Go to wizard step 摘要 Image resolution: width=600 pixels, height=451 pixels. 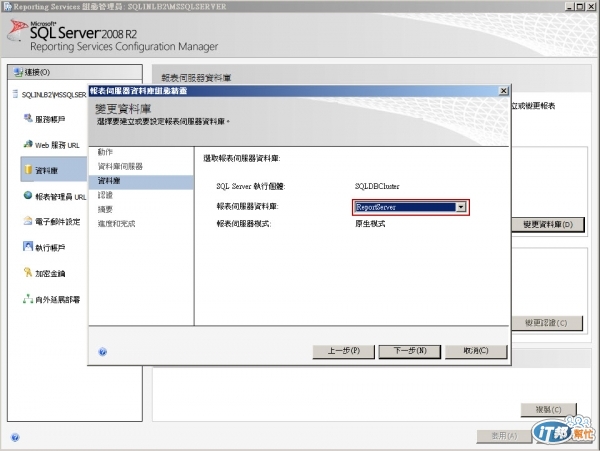(105, 209)
